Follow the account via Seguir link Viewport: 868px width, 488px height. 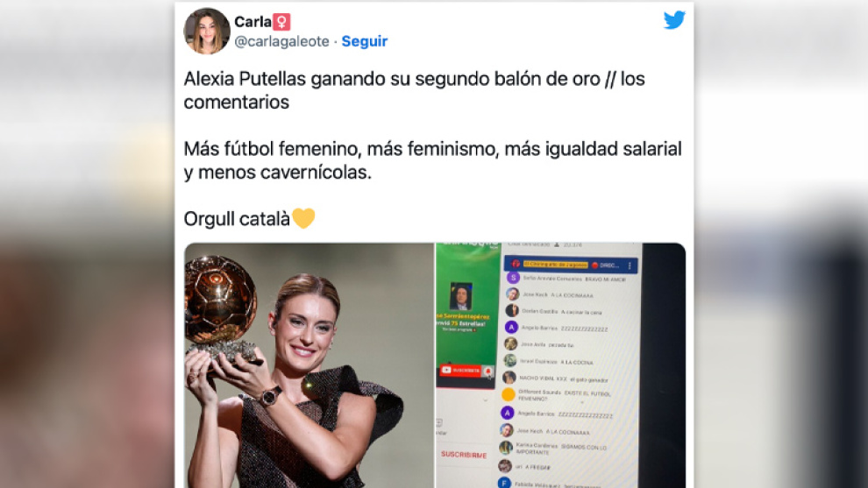364,41
